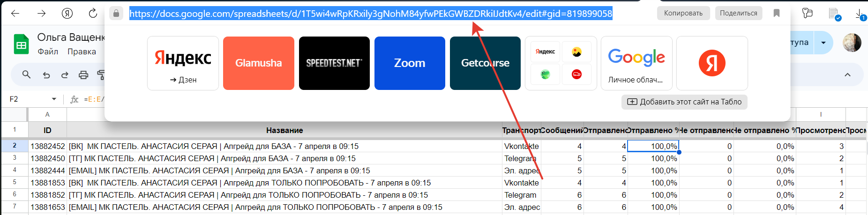868x215 pixels.
Task: Click the Поделиться button
Action: (738, 13)
